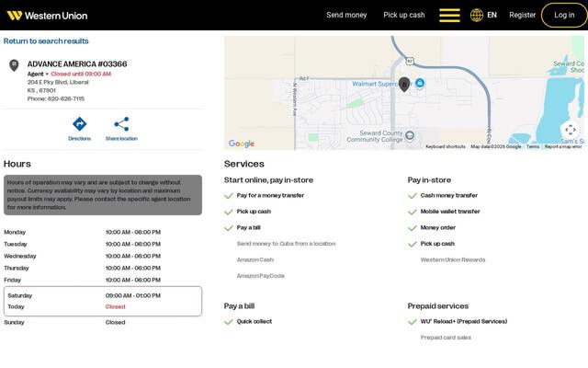
Task: Click the Money order label
Action: (x=438, y=227)
